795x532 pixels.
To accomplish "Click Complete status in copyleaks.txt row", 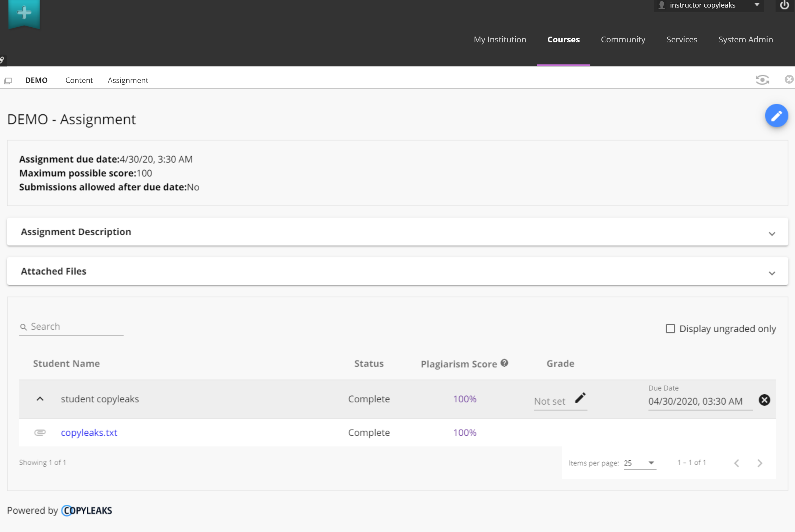I will 369,432.
